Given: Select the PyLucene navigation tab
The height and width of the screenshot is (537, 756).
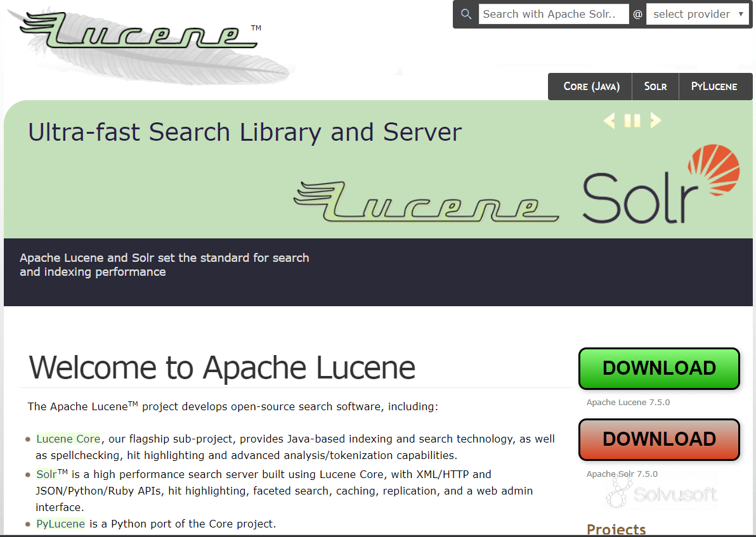Looking at the screenshot, I should pyautogui.click(x=715, y=86).
